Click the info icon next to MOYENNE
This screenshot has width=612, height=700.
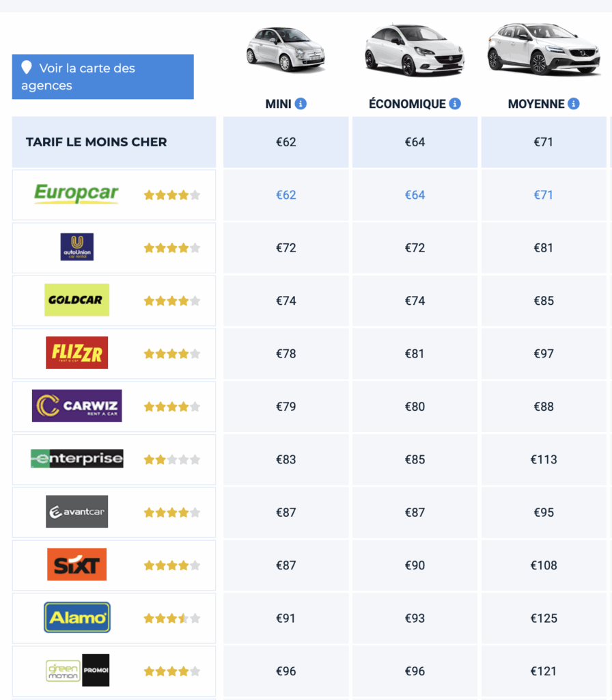click(574, 104)
